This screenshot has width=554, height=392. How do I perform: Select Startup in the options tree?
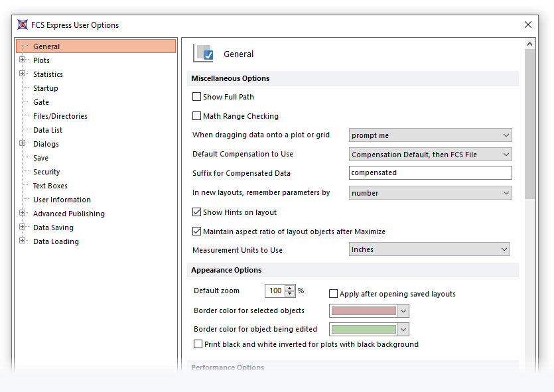point(46,88)
